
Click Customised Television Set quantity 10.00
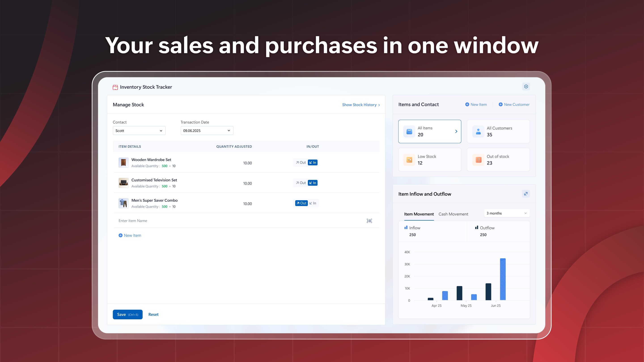[247, 183]
